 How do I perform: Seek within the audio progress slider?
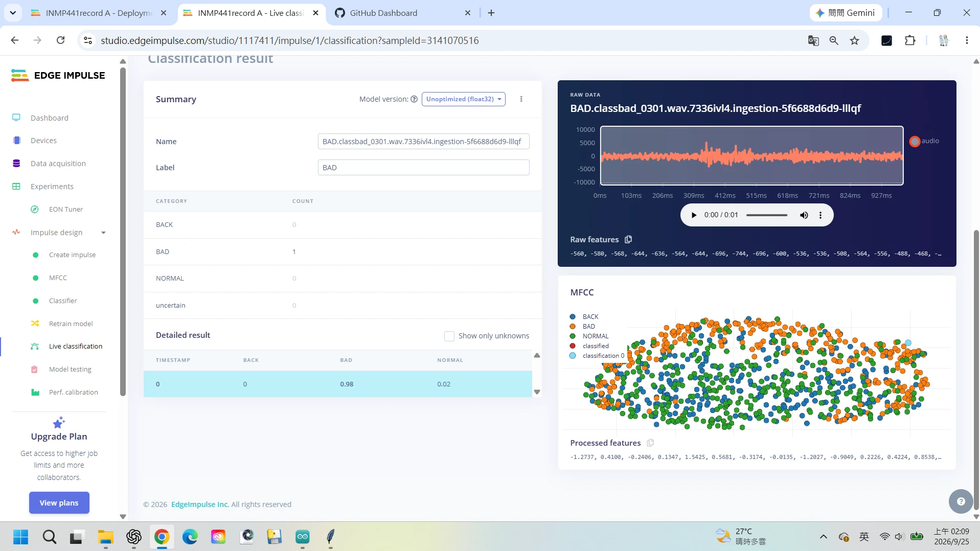pyautogui.click(x=767, y=215)
